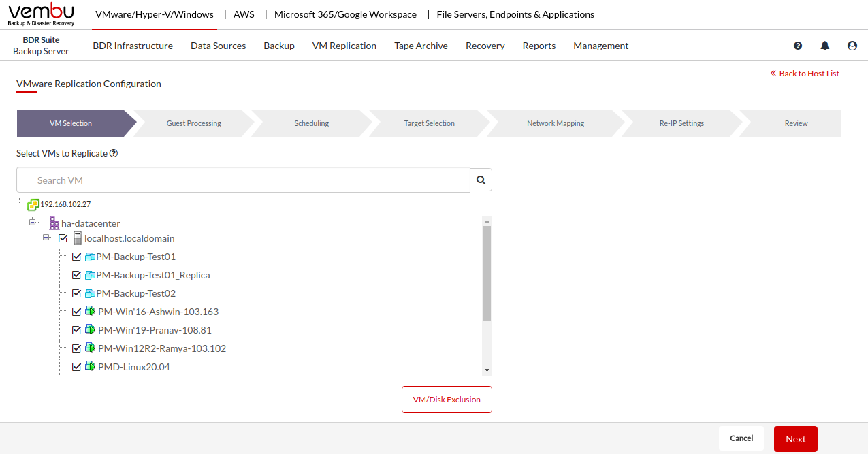Click the vCenter server icon for 192.168.102.27
Image resolution: width=868 pixels, height=454 pixels.
pyautogui.click(x=33, y=204)
